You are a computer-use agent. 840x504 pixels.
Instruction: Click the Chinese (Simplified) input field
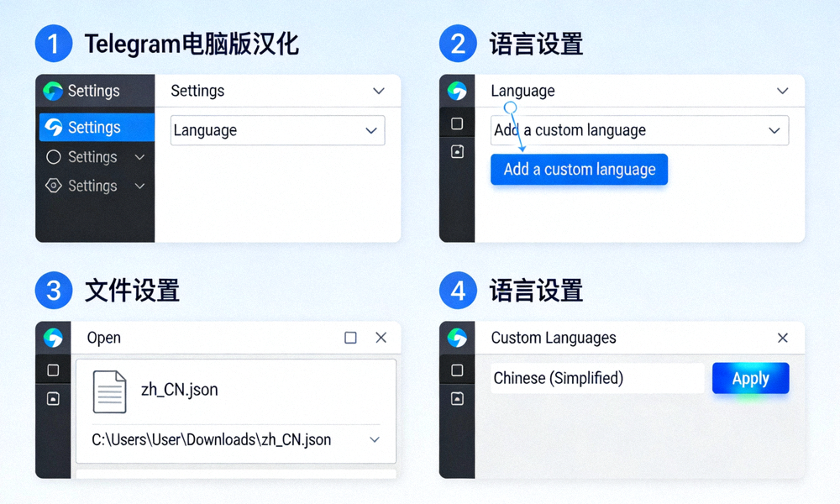tap(596, 378)
